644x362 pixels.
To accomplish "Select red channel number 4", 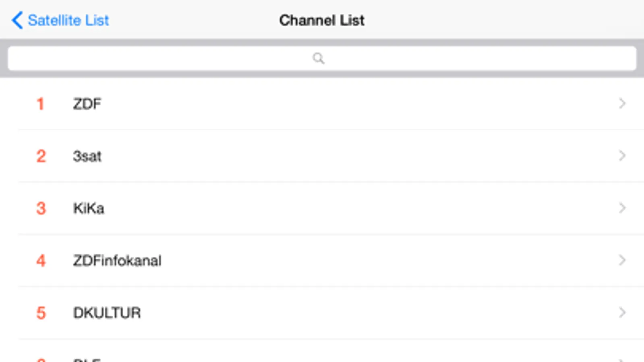I will coord(41,261).
